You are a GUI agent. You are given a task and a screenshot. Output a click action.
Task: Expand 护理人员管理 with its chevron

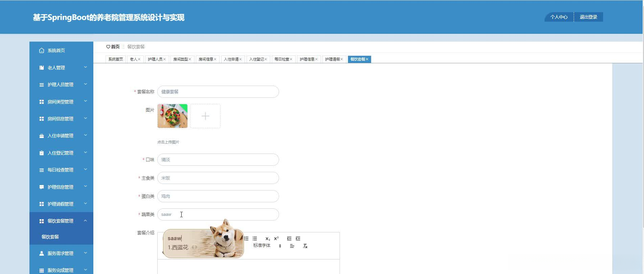coord(86,84)
